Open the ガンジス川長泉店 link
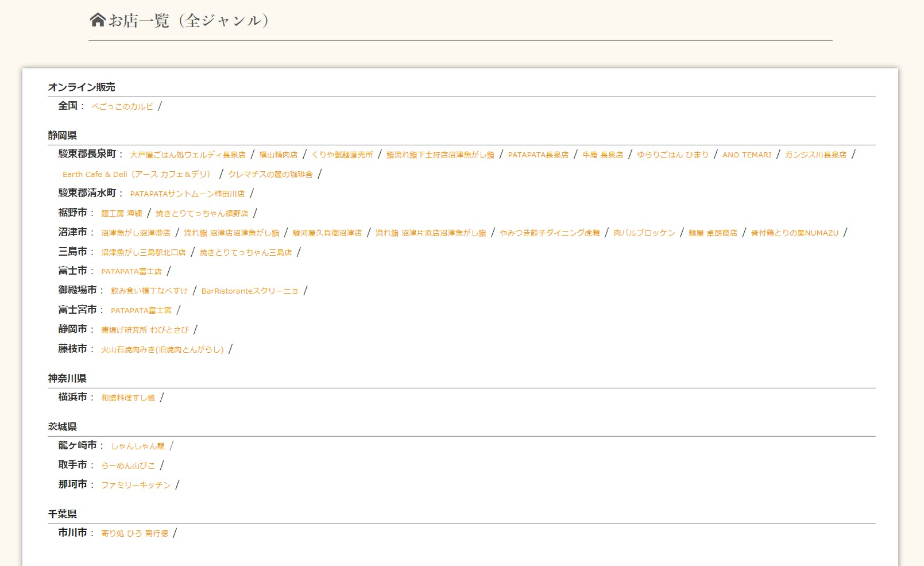924x566 pixels. pos(815,155)
